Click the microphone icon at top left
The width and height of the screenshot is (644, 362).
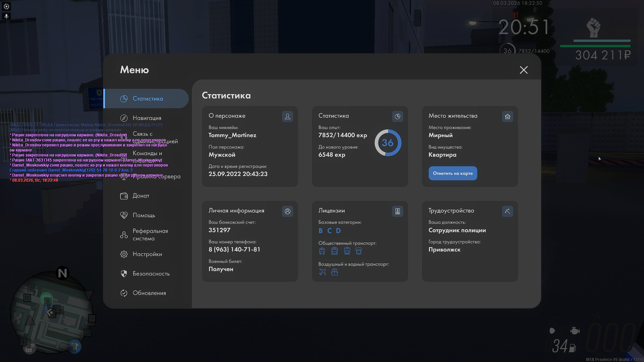click(6, 16)
